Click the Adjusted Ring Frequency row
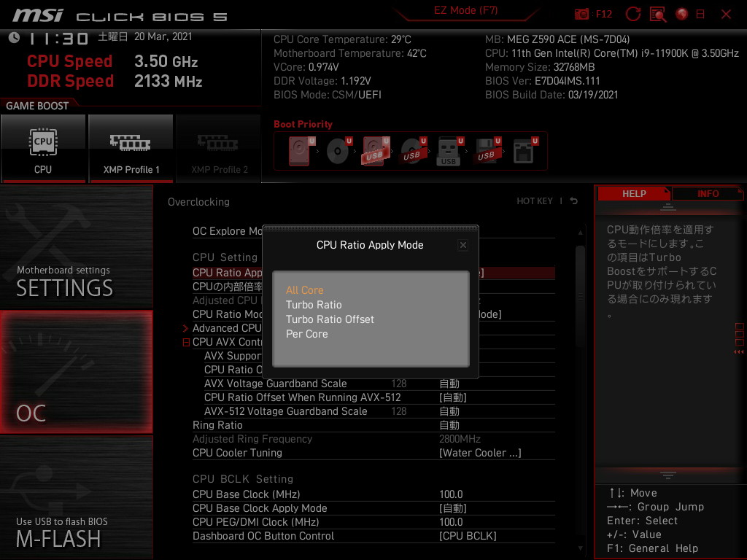The height and width of the screenshot is (560, 747). tap(373, 438)
